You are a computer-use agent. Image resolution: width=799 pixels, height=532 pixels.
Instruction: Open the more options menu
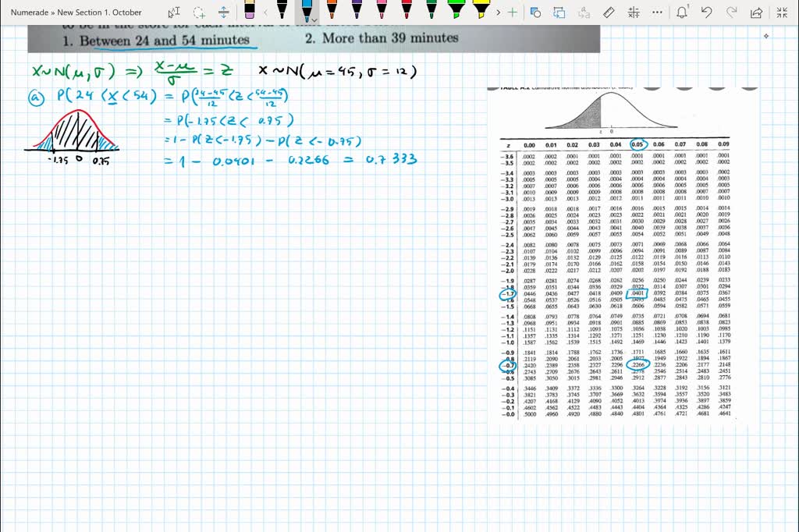(x=656, y=12)
